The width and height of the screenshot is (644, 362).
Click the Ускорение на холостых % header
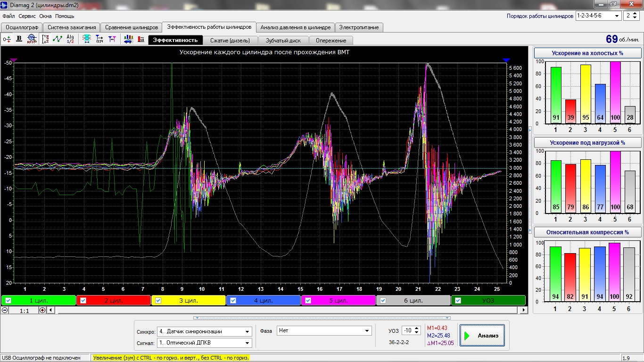click(587, 53)
